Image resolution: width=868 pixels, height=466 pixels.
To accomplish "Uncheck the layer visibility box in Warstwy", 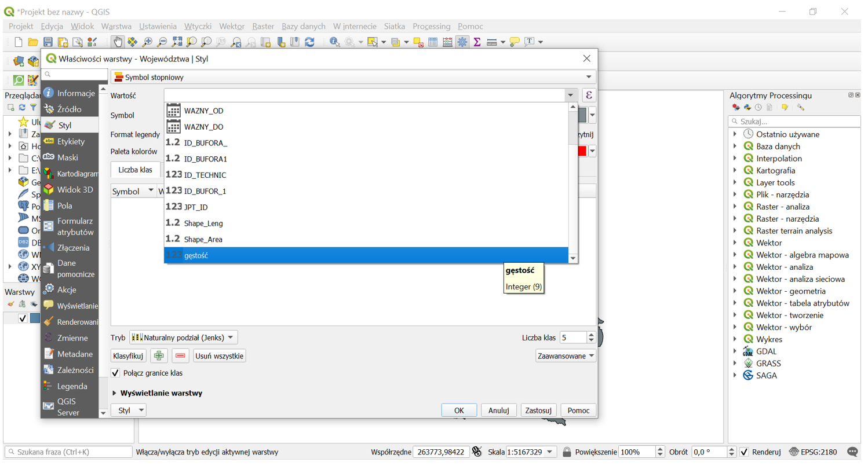I will pyautogui.click(x=23, y=318).
